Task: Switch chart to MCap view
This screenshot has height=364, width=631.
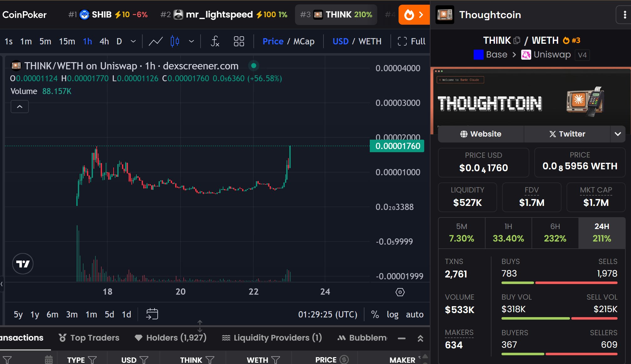Action: coord(304,41)
